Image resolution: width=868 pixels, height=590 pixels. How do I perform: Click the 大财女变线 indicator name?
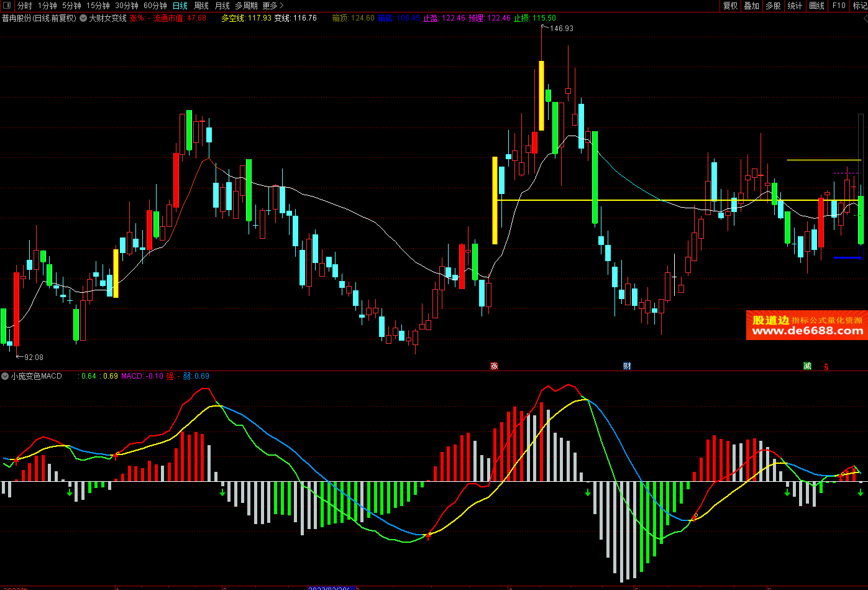coord(107,18)
